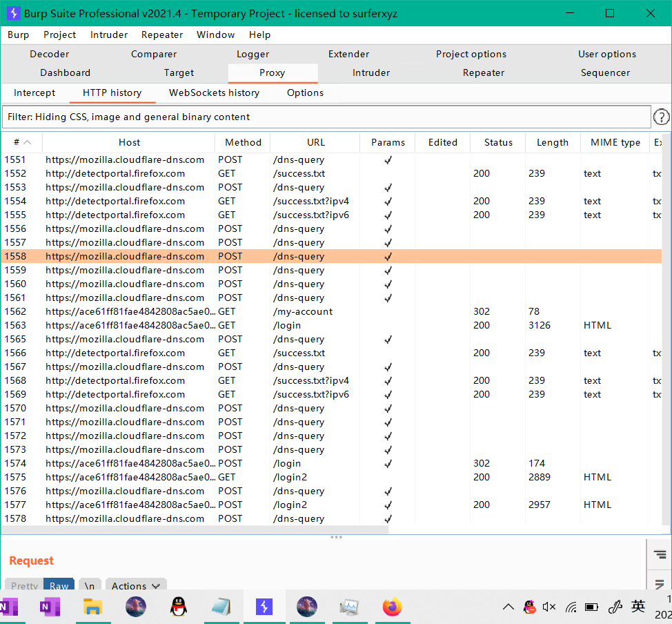Open the Window menu
672x624 pixels.
(x=215, y=35)
